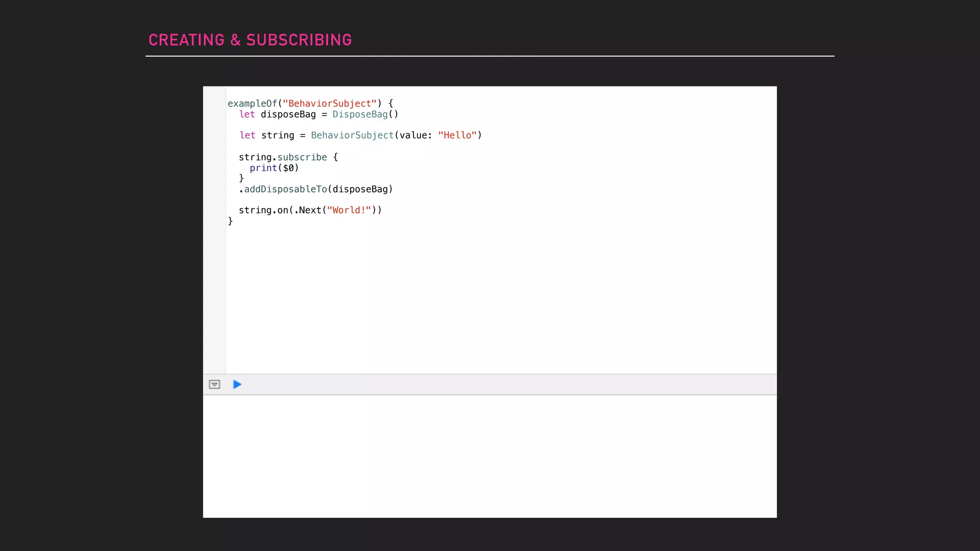Click the final closing brace of exampleOf
The width and height of the screenshot is (980, 551).
pyautogui.click(x=230, y=221)
